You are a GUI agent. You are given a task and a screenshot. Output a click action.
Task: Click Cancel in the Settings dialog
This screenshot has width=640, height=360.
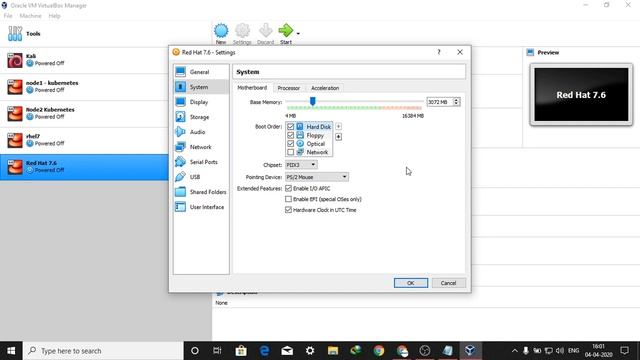click(x=448, y=283)
